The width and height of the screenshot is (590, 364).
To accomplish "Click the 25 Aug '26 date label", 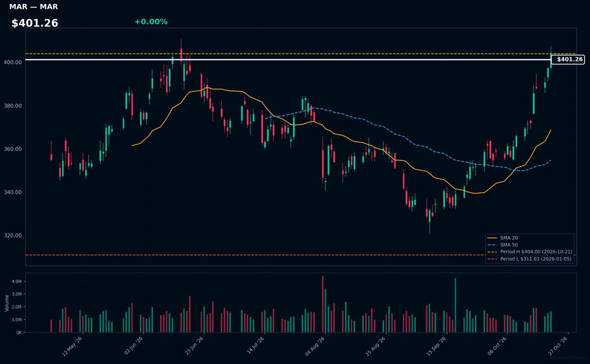I will coord(376,346).
